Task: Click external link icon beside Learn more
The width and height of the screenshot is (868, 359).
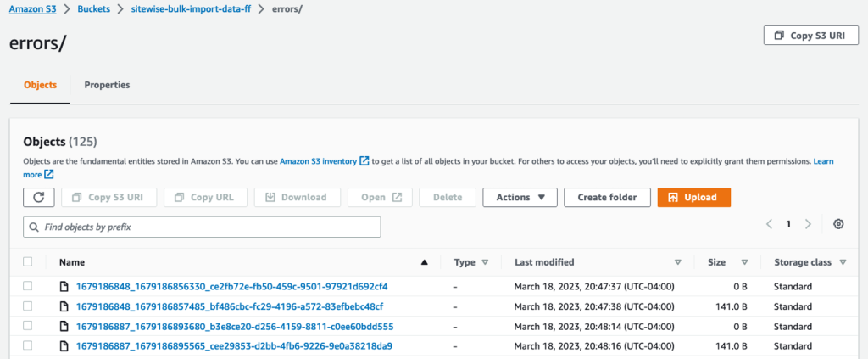Action: [49, 175]
